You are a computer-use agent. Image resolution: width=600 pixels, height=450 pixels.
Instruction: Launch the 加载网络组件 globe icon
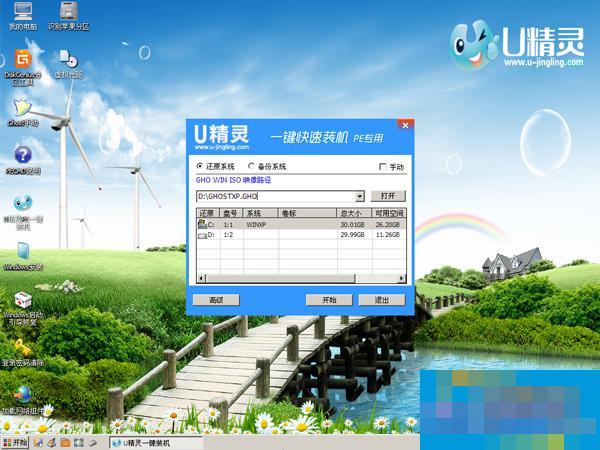(23, 400)
